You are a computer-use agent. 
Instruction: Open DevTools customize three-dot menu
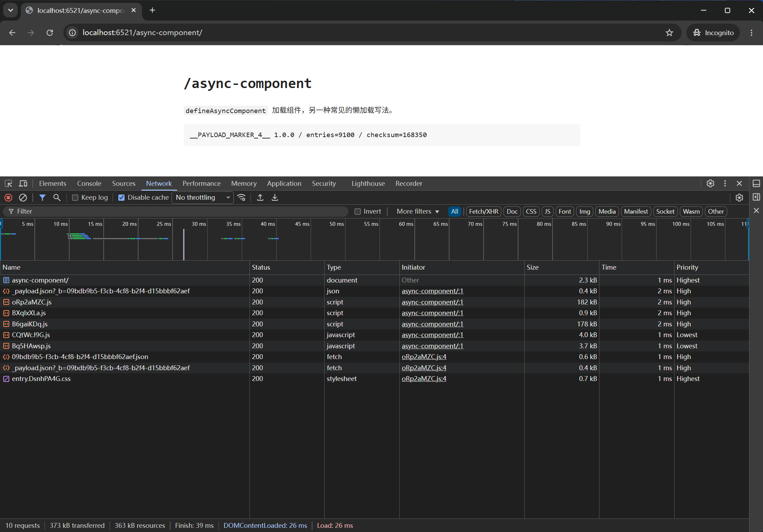pyautogui.click(x=725, y=183)
